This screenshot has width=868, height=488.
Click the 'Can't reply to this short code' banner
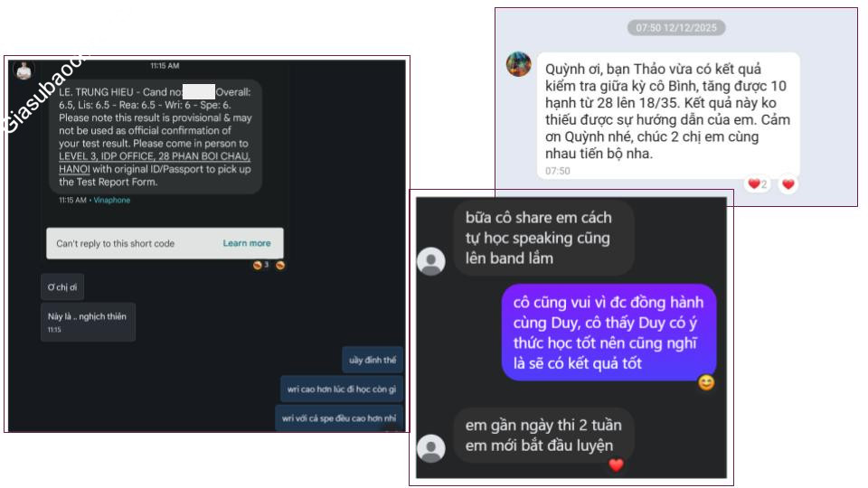165,243
